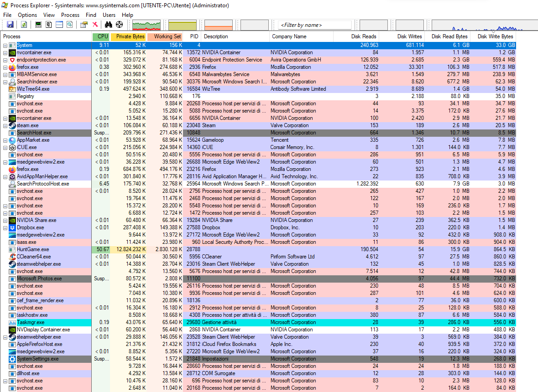
Task: Collapse the MBAMService.exe tree node
Action: [5, 75]
